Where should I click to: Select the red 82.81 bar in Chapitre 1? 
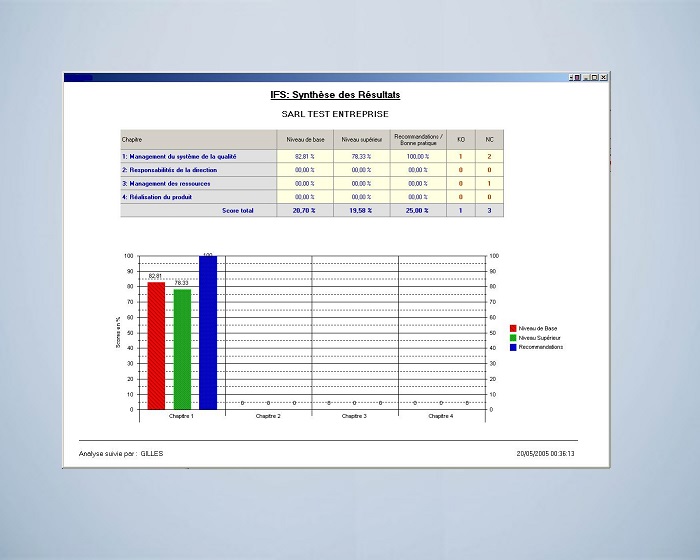coord(156,346)
